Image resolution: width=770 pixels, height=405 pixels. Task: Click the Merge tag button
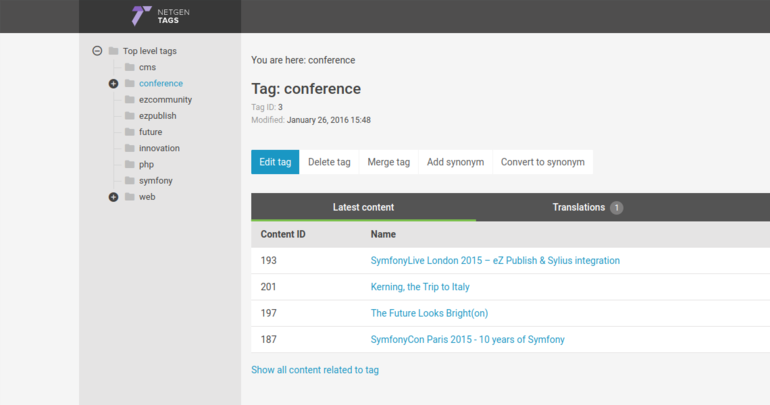(x=388, y=162)
